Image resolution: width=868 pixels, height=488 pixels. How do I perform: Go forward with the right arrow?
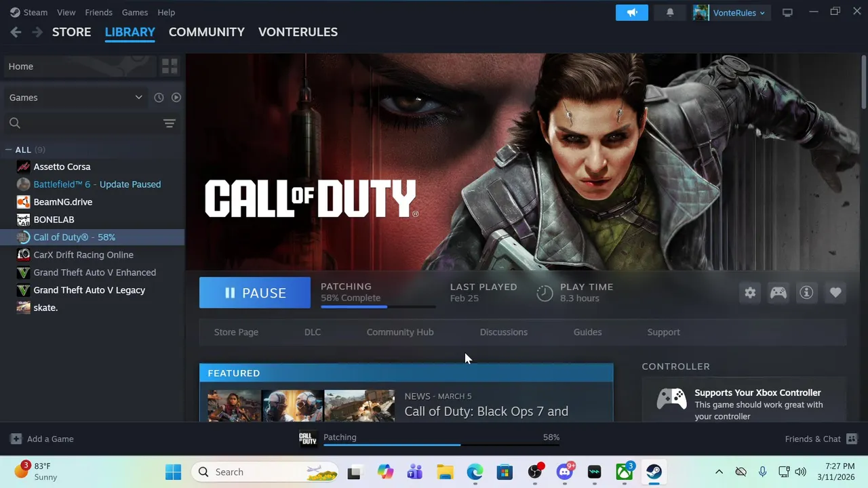click(x=37, y=32)
